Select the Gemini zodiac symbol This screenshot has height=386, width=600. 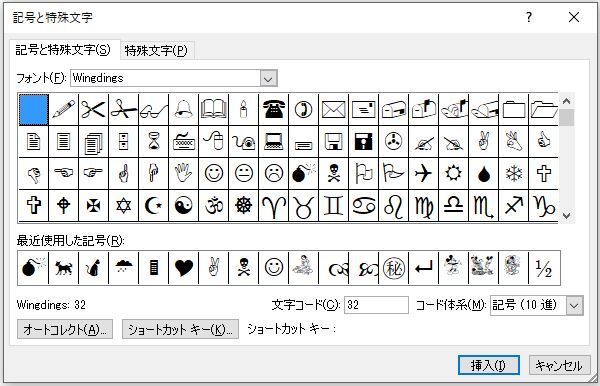coord(334,205)
